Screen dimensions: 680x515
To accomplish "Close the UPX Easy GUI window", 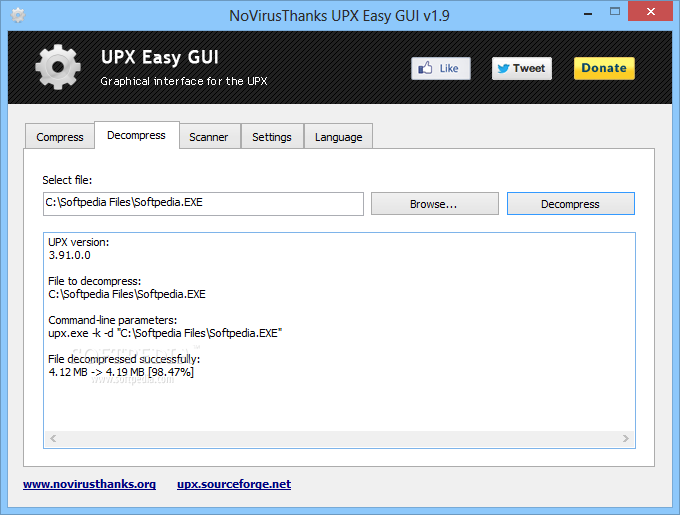I will (651, 12).
